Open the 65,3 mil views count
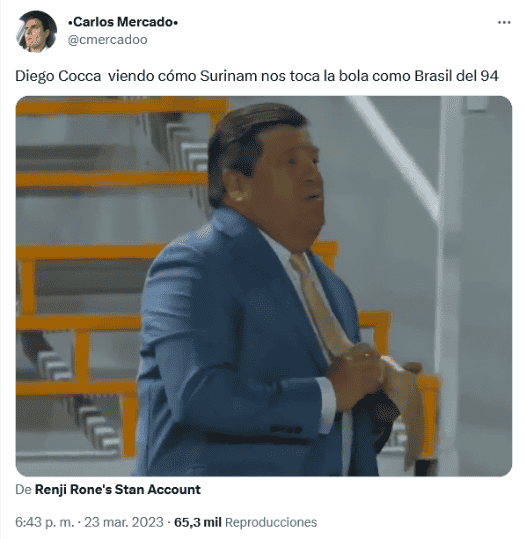 (x=198, y=522)
